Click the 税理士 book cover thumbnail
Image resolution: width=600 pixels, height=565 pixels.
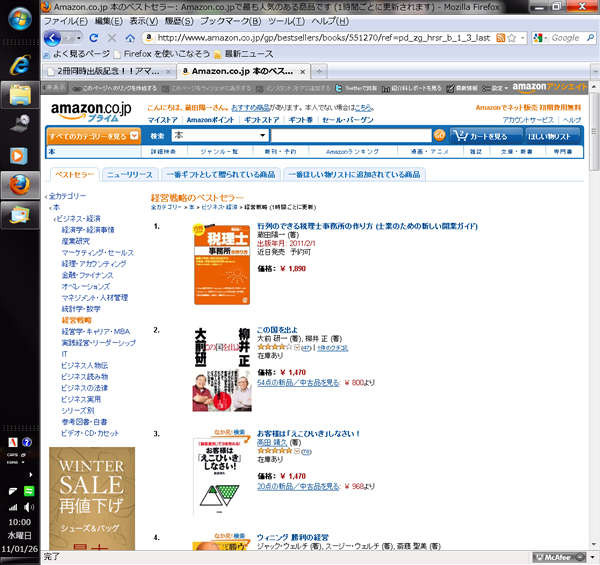point(222,264)
